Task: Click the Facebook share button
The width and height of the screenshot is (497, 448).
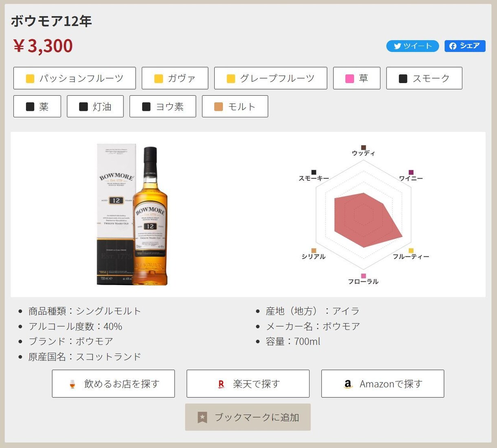Action: point(465,46)
